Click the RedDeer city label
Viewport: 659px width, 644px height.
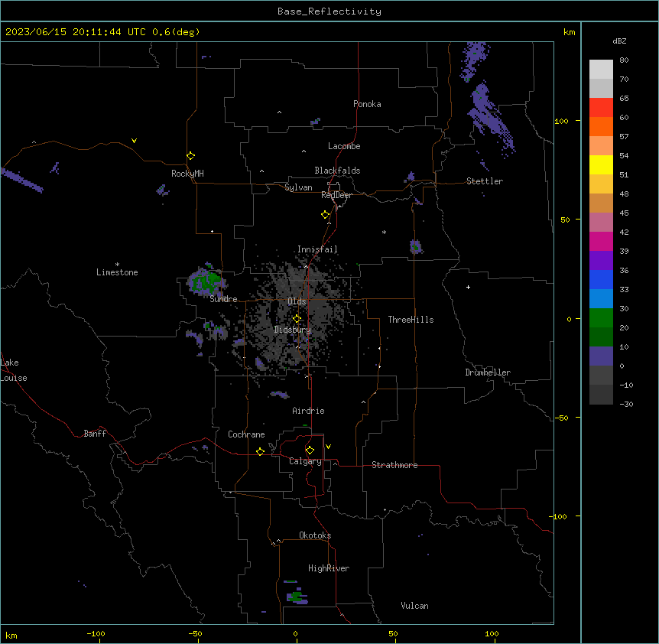336,195
